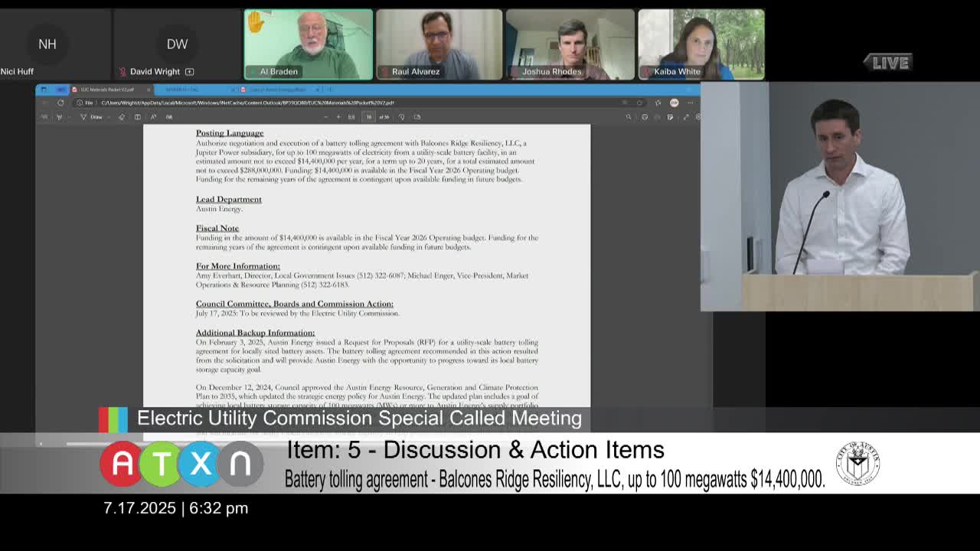Click the raised hand icon on Al Braden
This screenshot has width=980, height=551.
pos(255,21)
